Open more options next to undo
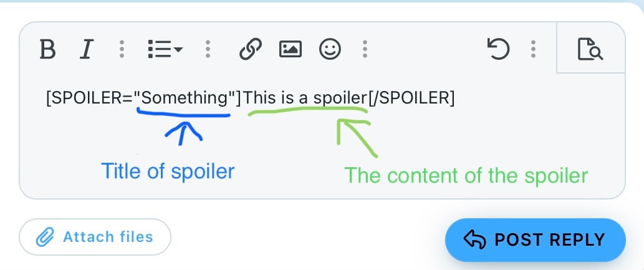This screenshot has width=644, height=270. tap(533, 49)
